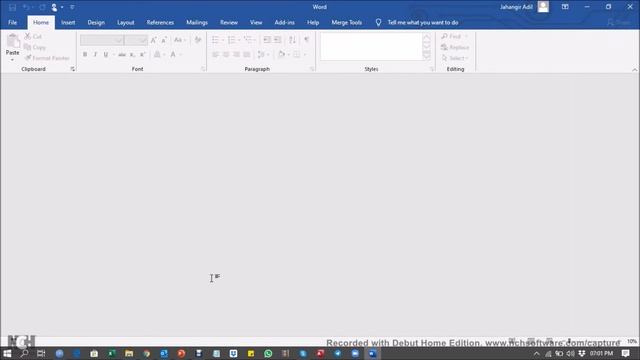Click the Center alignment icon
The image size is (640, 360).
point(226,54)
